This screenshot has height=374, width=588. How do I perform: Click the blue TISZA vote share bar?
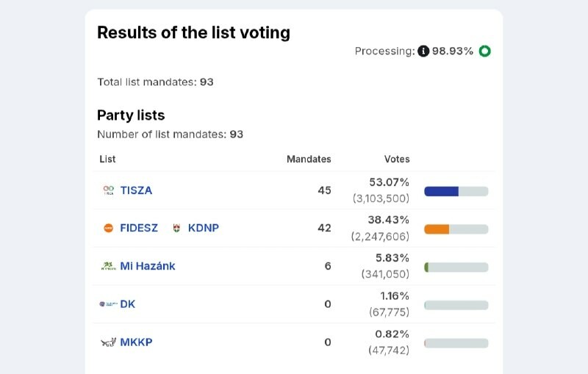point(442,191)
